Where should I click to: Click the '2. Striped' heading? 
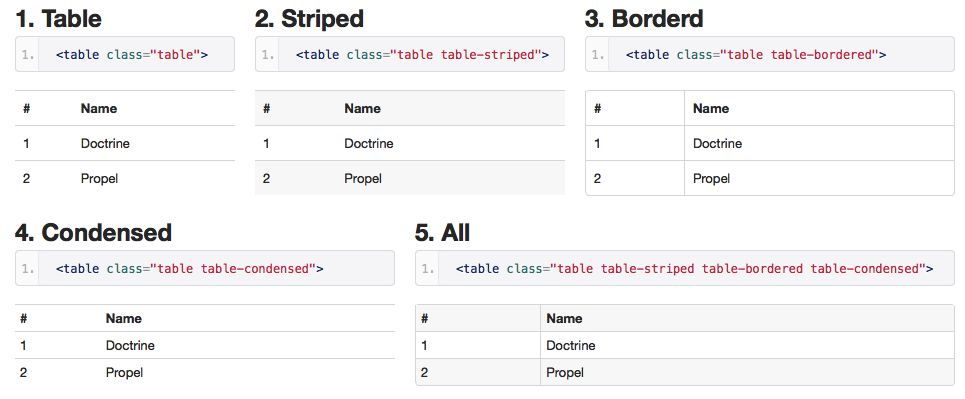point(309,19)
